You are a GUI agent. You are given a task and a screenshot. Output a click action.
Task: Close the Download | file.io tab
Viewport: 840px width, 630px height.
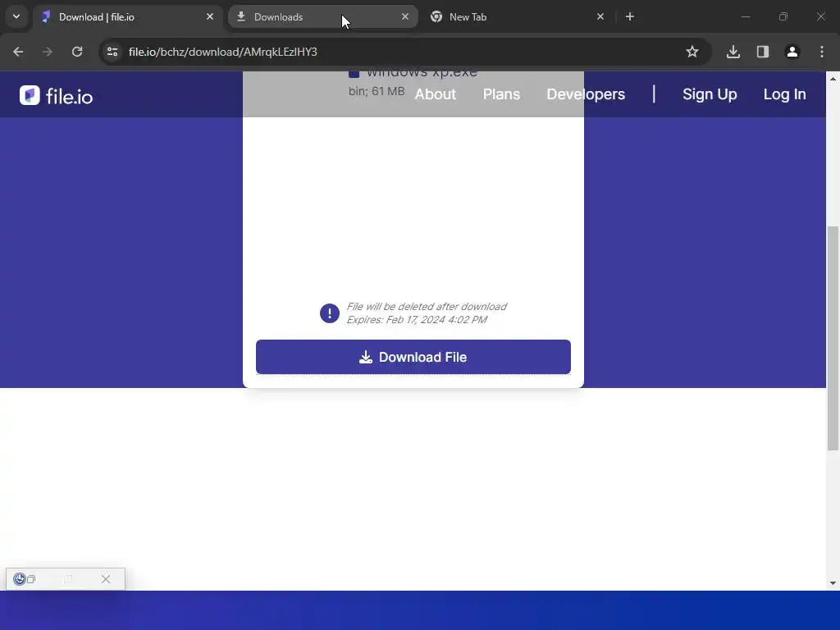click(210, 16)
